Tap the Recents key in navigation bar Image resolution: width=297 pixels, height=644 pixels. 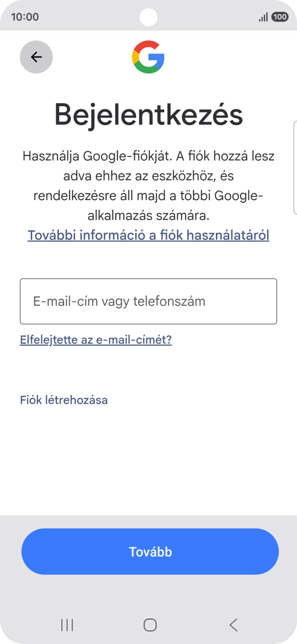click(66, 625)
